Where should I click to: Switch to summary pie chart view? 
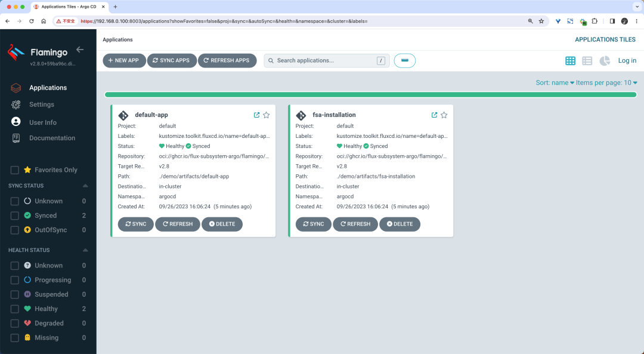coord(605,61)
